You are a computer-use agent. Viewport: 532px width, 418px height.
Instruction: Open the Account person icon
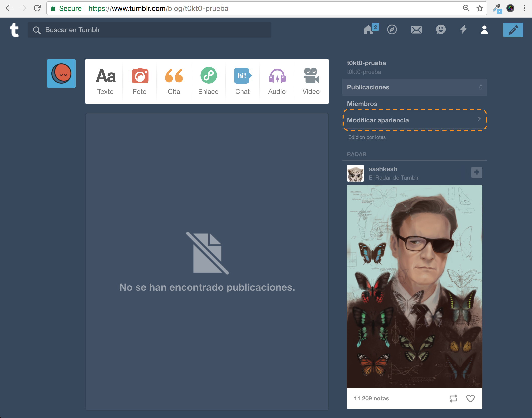(484, 30)
